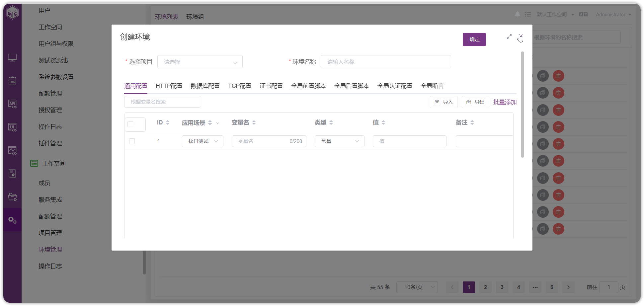Click the sidebar menu scrollbar

144,263
